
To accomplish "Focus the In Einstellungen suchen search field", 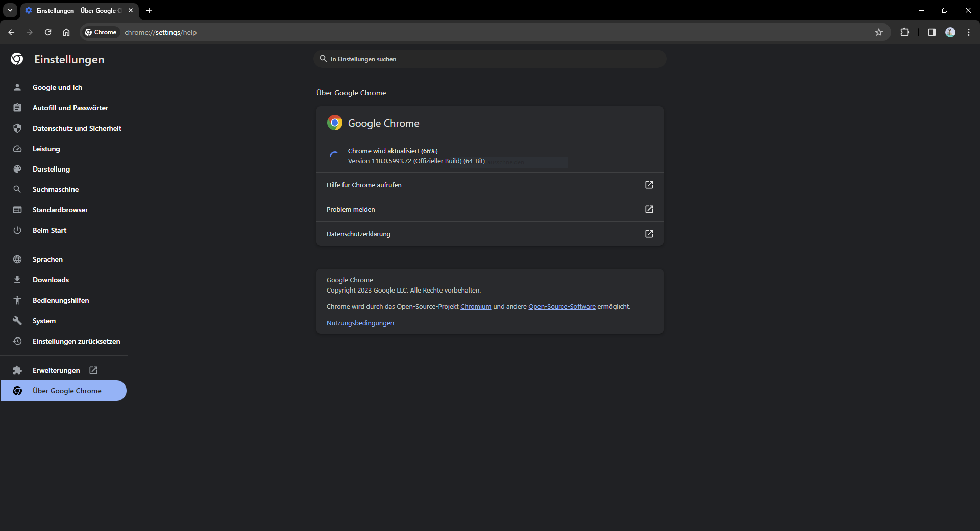I will (x=490, y=59).
